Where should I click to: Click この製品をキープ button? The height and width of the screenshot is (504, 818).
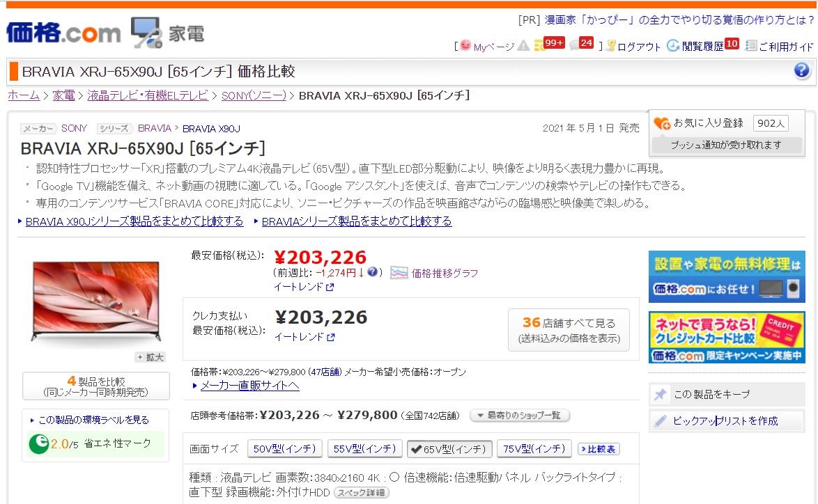tap(727, 394)
